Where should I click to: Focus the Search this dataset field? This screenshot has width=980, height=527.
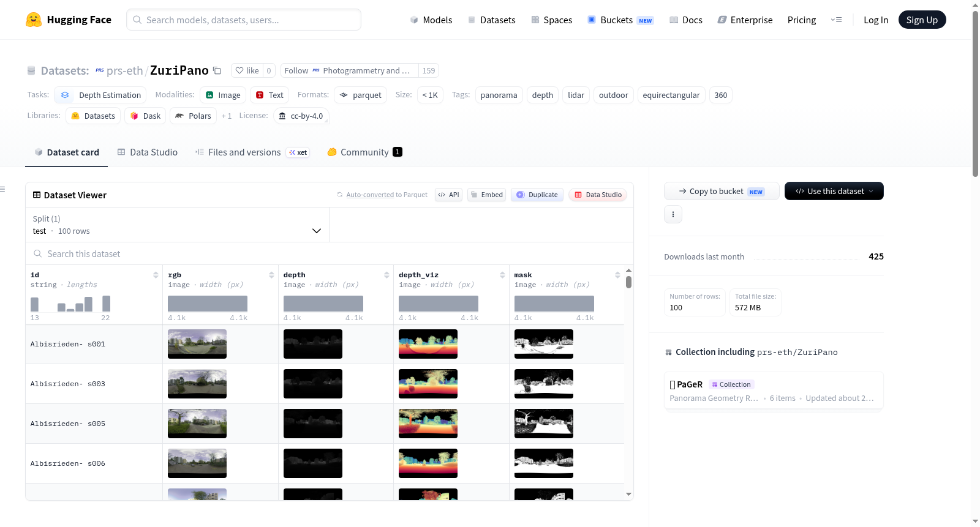pyautogui.click(x=330, y=253)
